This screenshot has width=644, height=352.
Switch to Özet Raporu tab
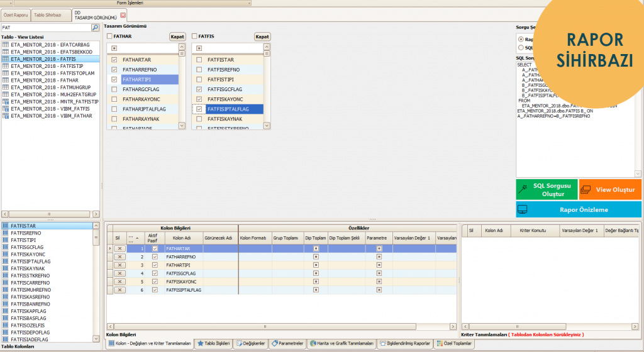click(16, 15)
